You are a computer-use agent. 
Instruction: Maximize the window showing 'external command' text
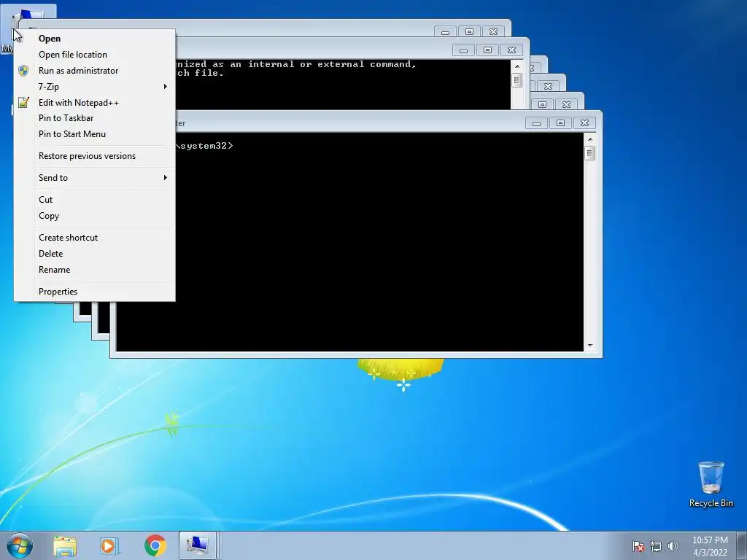point(487,50)
